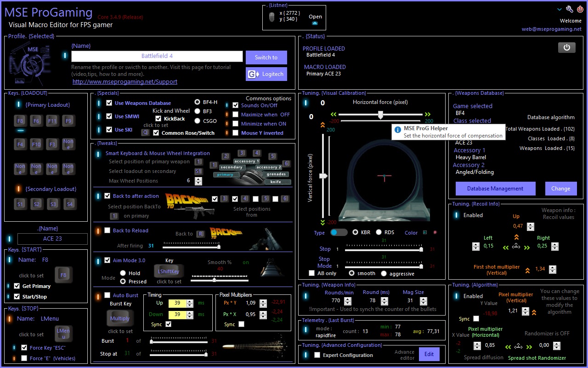Click the green right double-arrow for Horizontal force
Image resolution: width=588 pixels, height=368 pixels.
428,114
